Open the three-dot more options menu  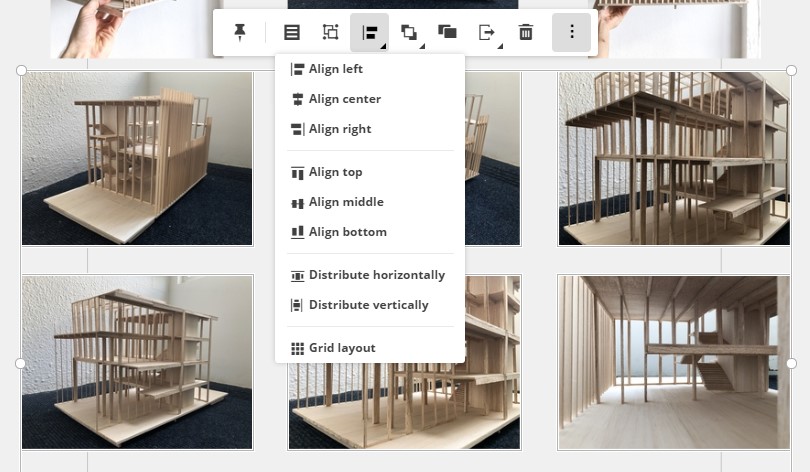click(x=571, y=32)
